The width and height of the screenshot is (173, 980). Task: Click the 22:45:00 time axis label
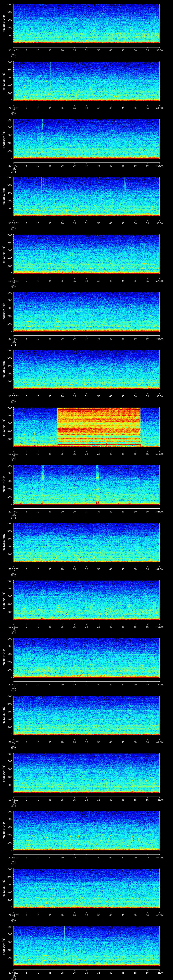[13, 973]
